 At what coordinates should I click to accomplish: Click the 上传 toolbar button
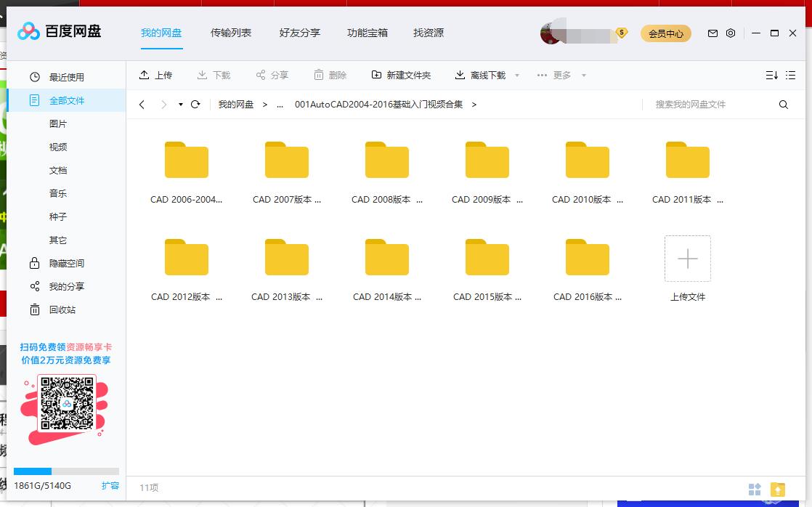tap(155, 76)
